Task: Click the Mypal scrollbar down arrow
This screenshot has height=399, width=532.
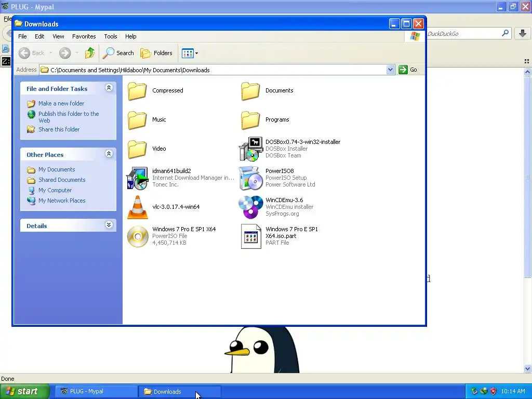Action: coord(527,369)
